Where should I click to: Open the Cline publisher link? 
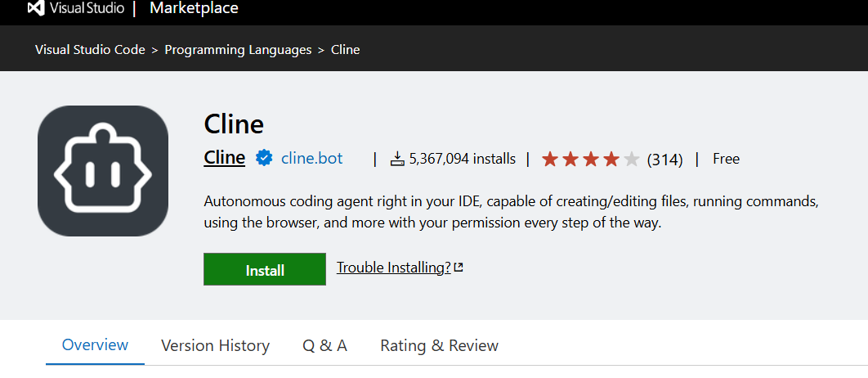click(224, 158)
